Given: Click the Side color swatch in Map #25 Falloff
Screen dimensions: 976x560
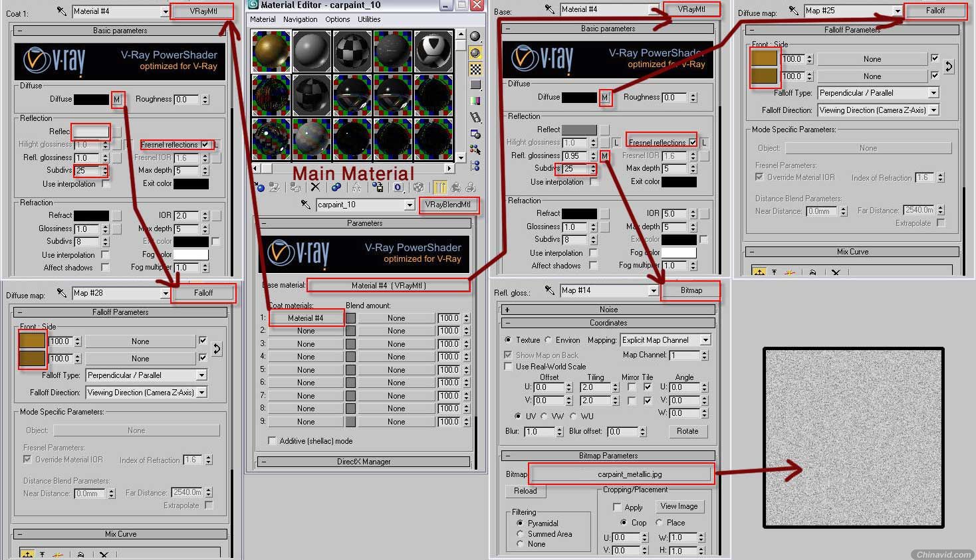Looking at the screenshot, I should pos(764,76).
